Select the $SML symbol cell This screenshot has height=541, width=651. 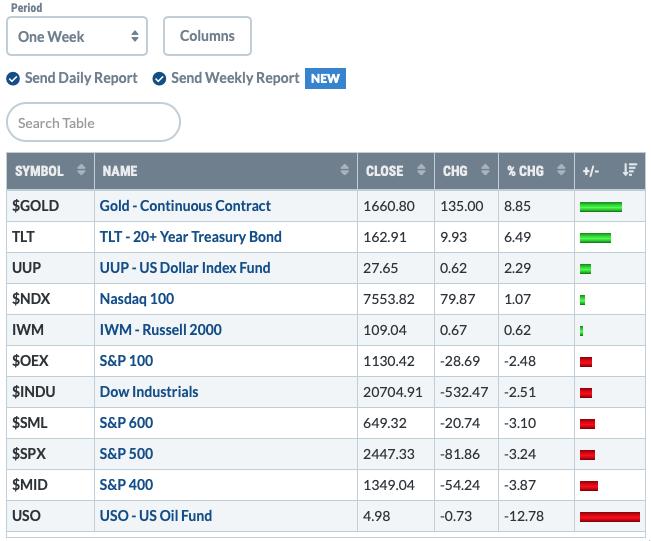51,423
